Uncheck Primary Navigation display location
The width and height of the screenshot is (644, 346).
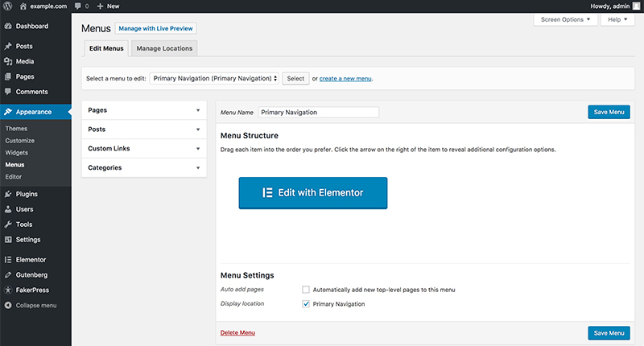click(306, 303)
